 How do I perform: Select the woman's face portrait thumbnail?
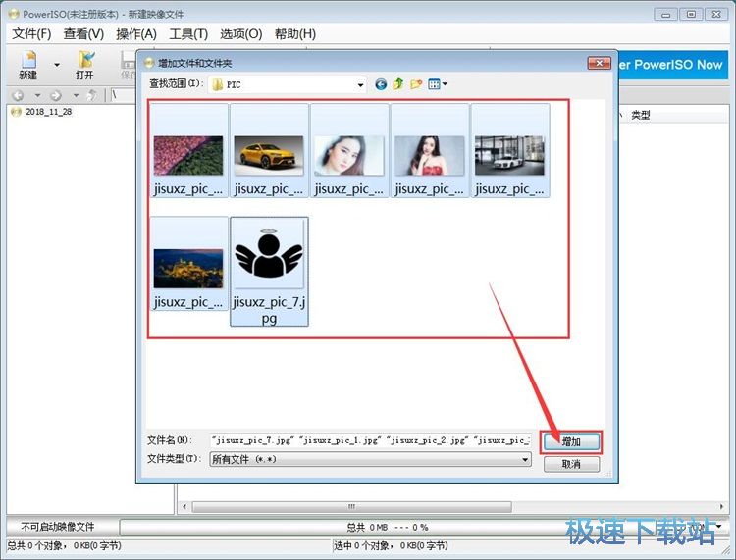(349, 151)
